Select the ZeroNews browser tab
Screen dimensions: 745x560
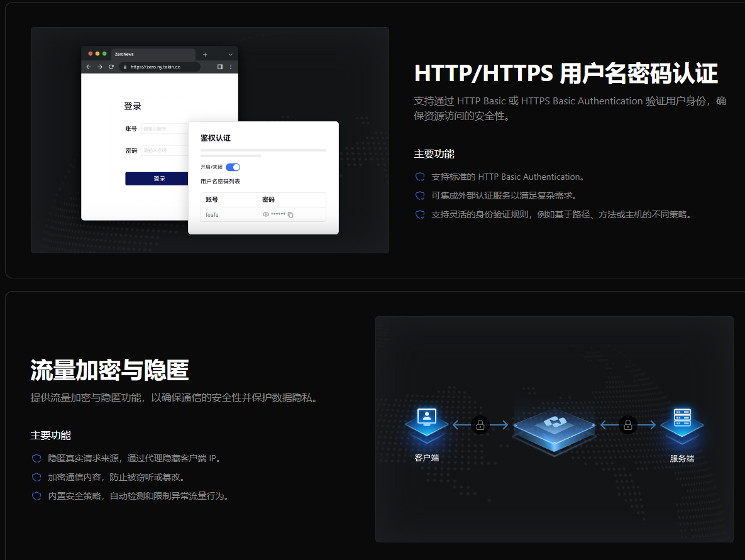pos(153,54)
